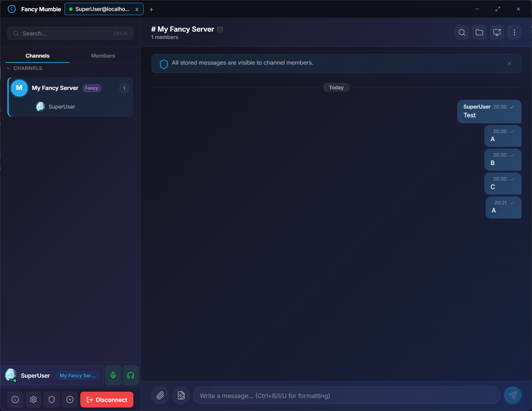Select the Test message bubble
Image resolution: width=532 pixels, height=411 pixels.
[489, 111]
